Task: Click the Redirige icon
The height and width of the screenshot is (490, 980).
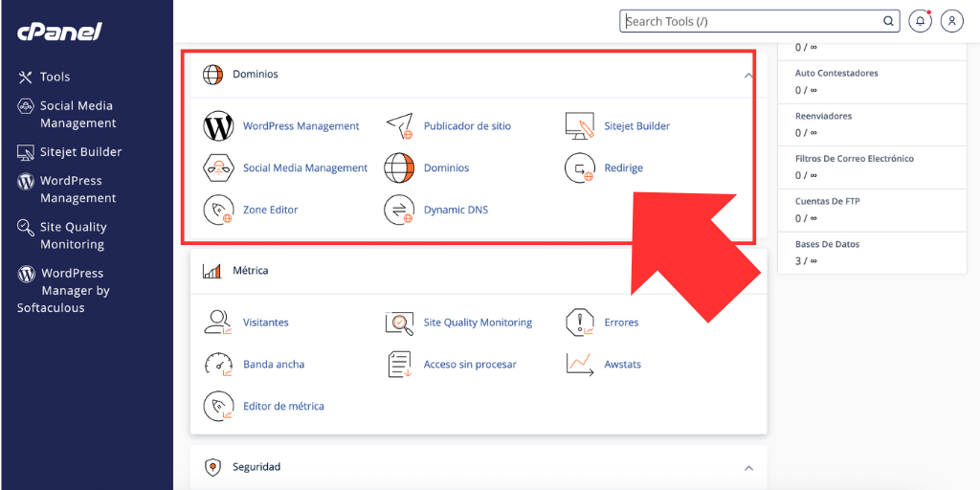Action: (x=579, y=168)
